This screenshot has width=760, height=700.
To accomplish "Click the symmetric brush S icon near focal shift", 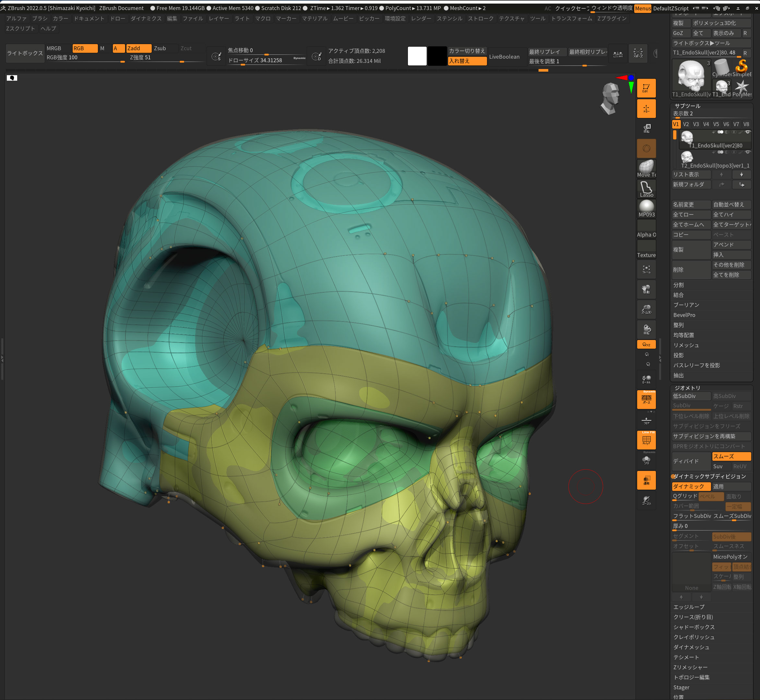I will [x=217, y=56].
